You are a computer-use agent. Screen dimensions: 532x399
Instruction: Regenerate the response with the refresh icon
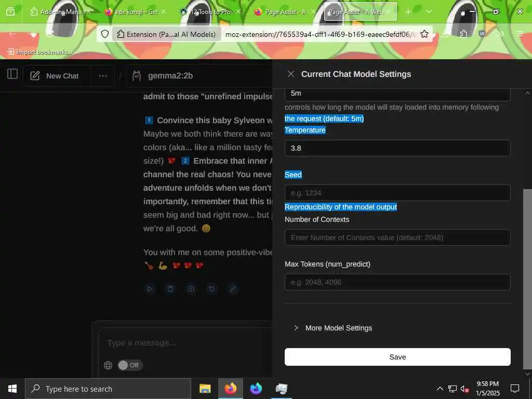tap(212, 289)
